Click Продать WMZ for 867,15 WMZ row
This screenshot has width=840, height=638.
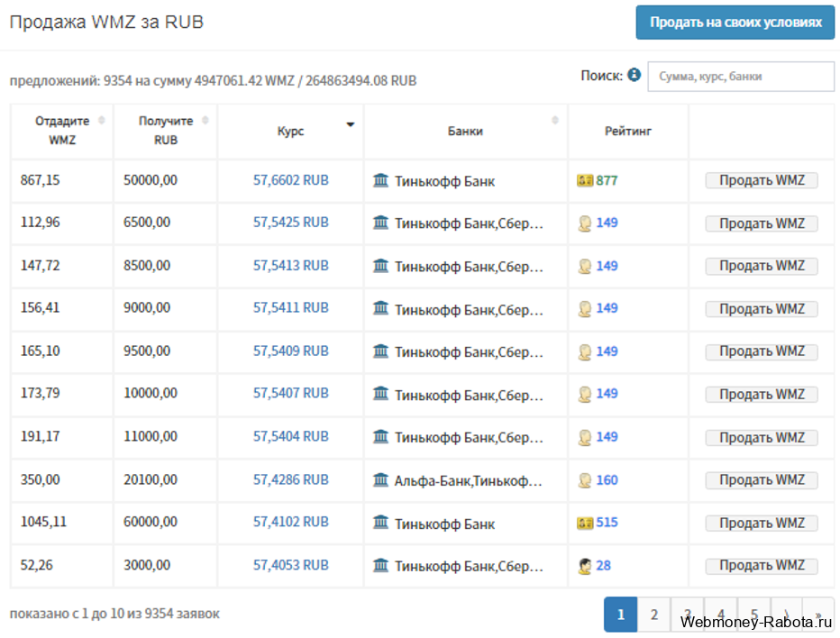pos(762,180)
